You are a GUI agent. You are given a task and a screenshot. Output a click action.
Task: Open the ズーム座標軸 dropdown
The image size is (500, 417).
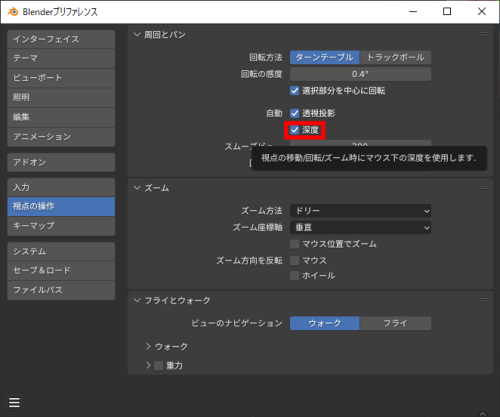360,227
